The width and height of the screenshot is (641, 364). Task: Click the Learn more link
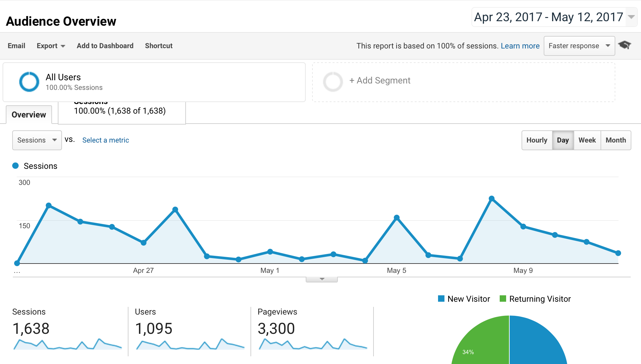(x=520, y=46)
